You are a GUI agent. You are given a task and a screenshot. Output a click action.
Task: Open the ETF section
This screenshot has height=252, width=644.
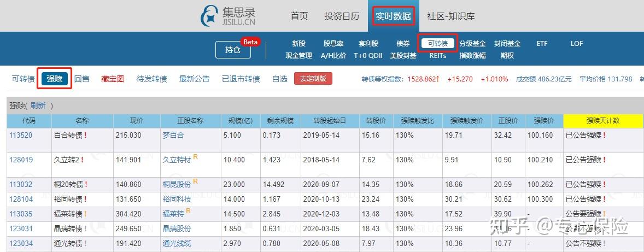542,44
